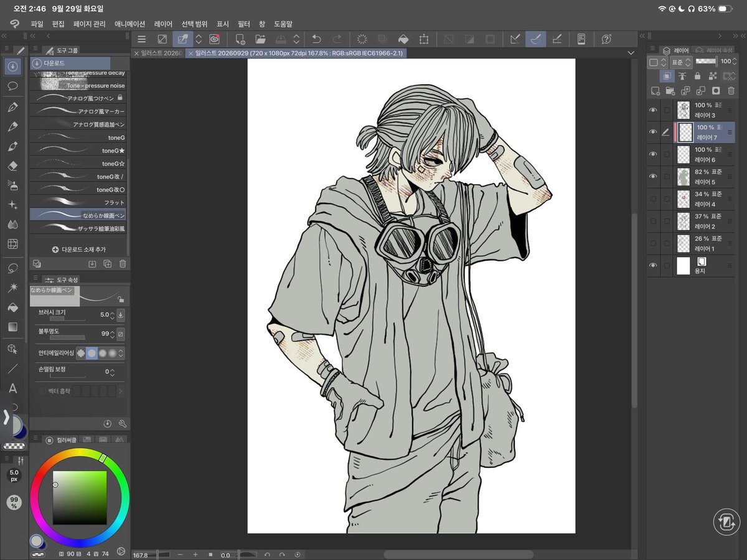Choose the アナログ風マーカー brush
747x560 pixels.
coord(78,111)
